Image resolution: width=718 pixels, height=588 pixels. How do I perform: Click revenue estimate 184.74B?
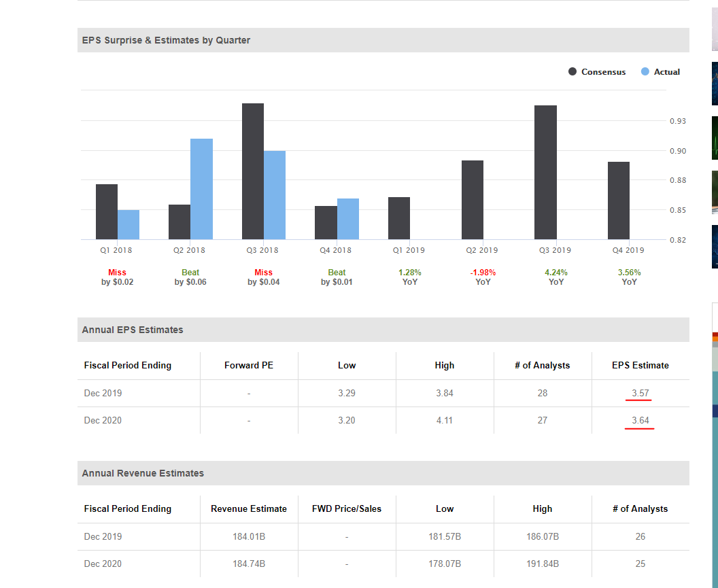pyautogui.click(x=249, y=564)
